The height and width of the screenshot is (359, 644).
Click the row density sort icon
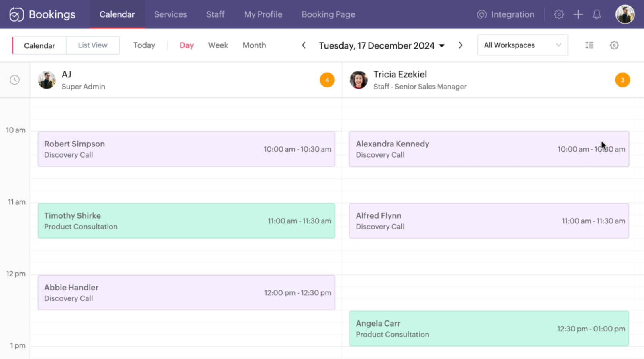tap(589, 45)
